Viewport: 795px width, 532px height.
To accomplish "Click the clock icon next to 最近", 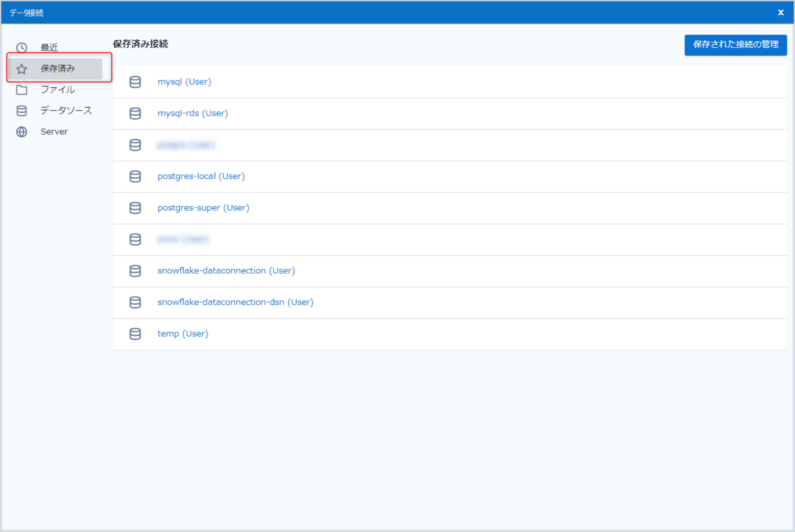I will tap(21, 46).
